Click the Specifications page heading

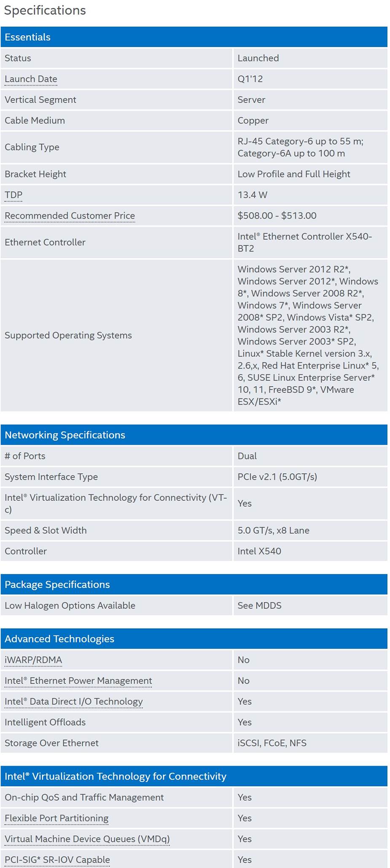tap(45, 10)
